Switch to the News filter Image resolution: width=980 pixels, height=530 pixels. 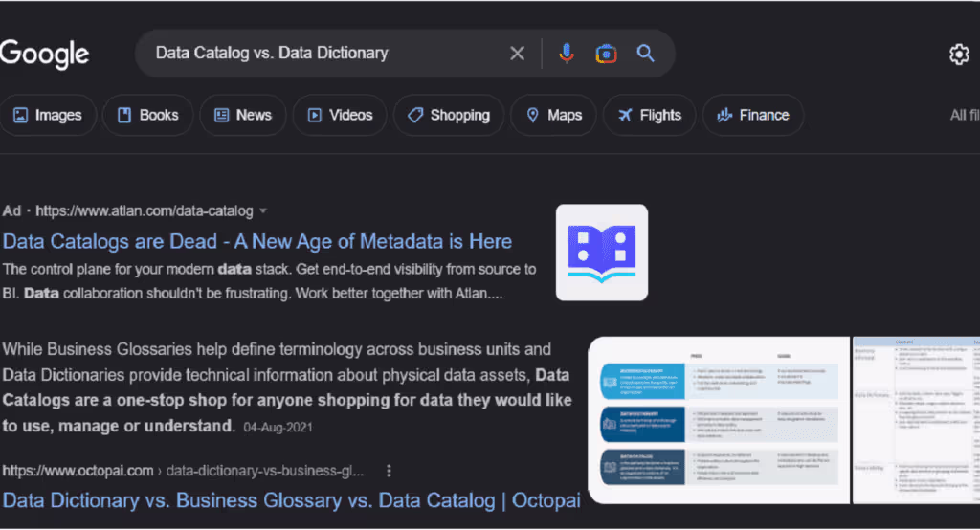(243, 115)
